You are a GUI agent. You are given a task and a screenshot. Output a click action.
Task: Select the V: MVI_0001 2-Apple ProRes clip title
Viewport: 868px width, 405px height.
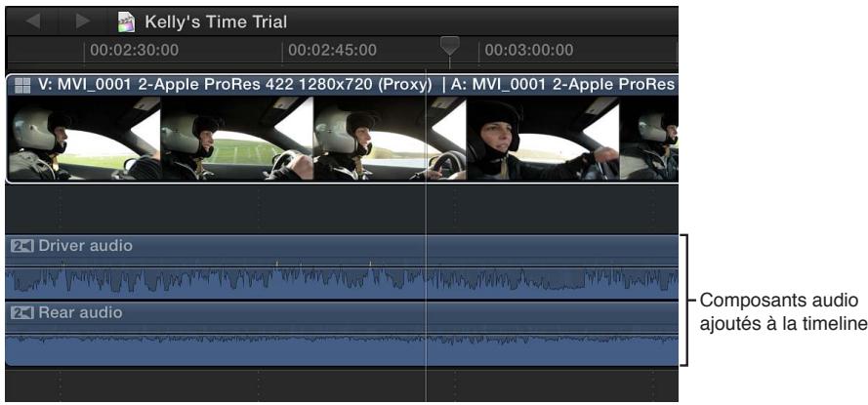click(234, 84)
